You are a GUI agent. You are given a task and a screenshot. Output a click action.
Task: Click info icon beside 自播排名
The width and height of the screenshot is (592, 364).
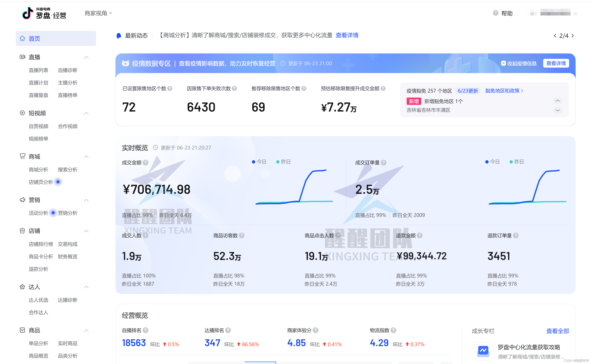[145, 330]
